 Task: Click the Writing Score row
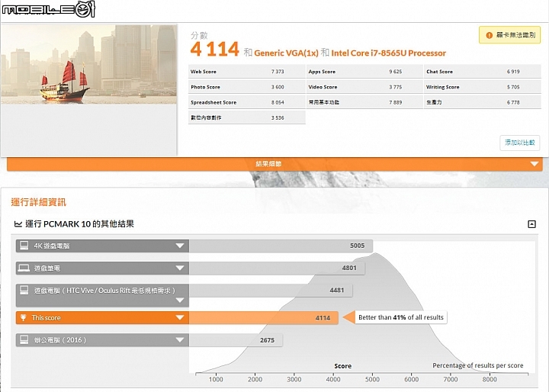pos(483,87)
